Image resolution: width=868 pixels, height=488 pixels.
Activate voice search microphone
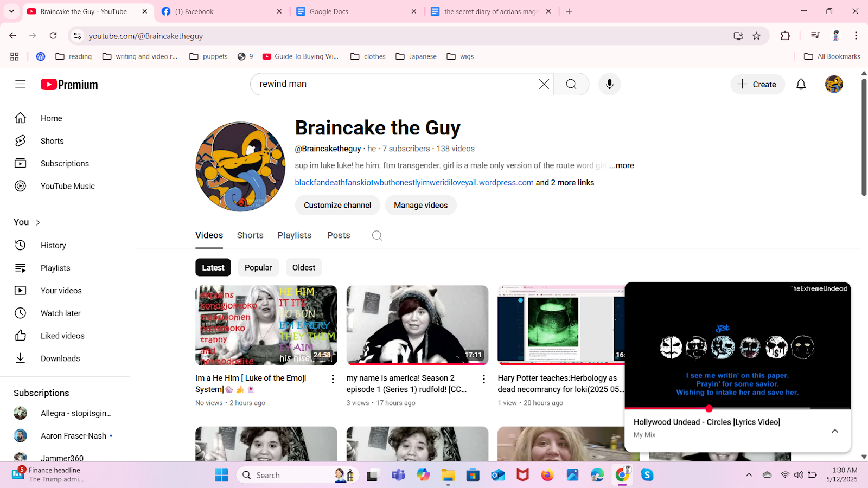(610, 84)
